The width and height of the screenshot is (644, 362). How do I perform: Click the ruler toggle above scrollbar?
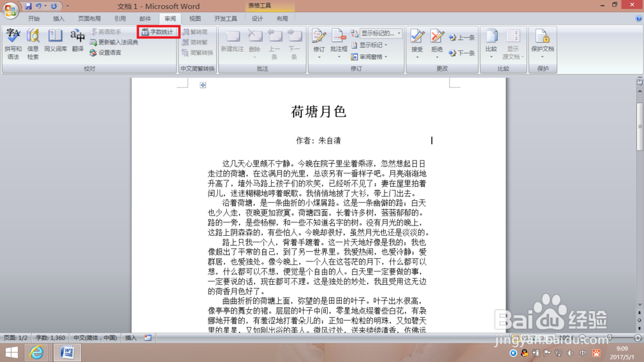pyautogui.click(x=640, y=82)
